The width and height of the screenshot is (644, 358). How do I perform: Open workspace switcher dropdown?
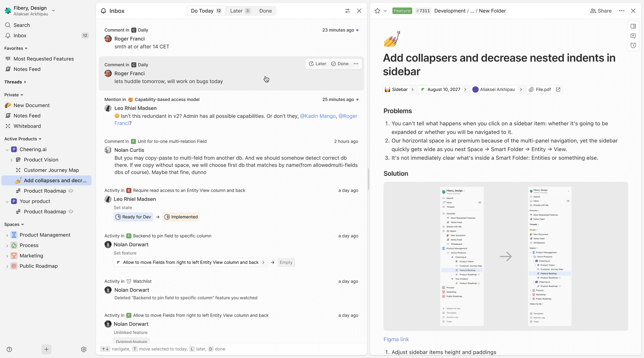pos(53,10)
